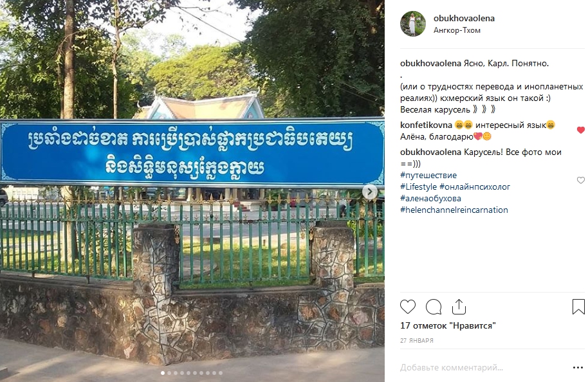
Task: Open obukhovaolena username in header
Action: point(464,18)
